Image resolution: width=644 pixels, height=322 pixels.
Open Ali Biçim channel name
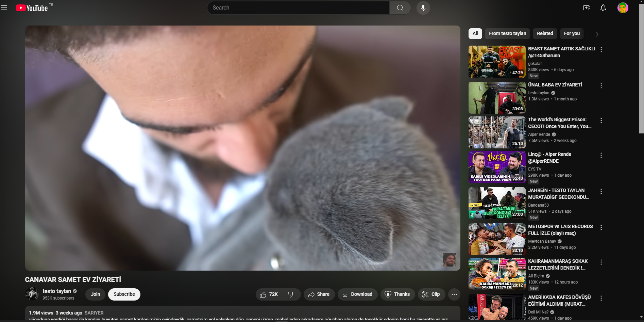click(x=536, y=276)
